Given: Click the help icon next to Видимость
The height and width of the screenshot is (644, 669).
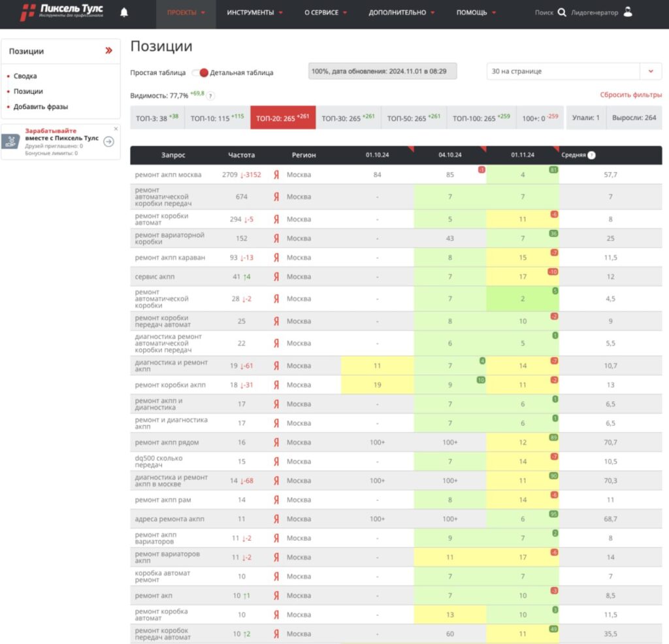Looking at the screenshot, I should click(210, 96).
